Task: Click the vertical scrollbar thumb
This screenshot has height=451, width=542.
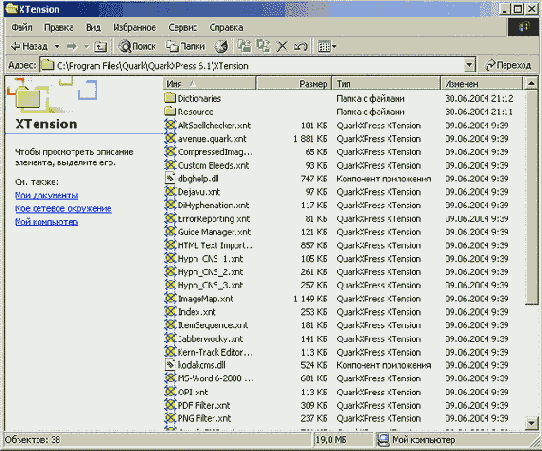Action: [531, 197]
